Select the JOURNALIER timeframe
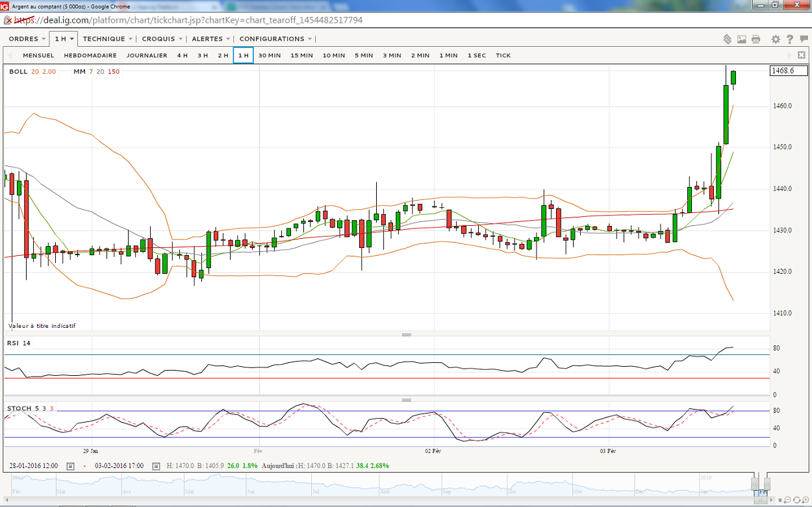 (147, 56)
